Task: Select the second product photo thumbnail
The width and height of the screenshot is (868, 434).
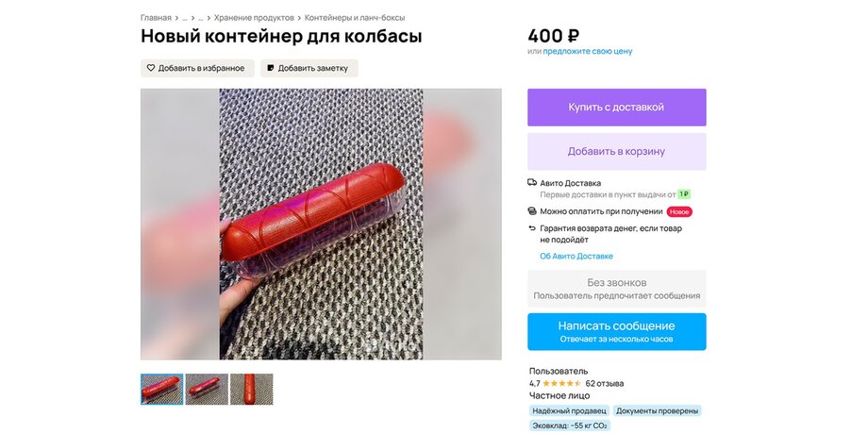Action: click(x=207, y=389)
